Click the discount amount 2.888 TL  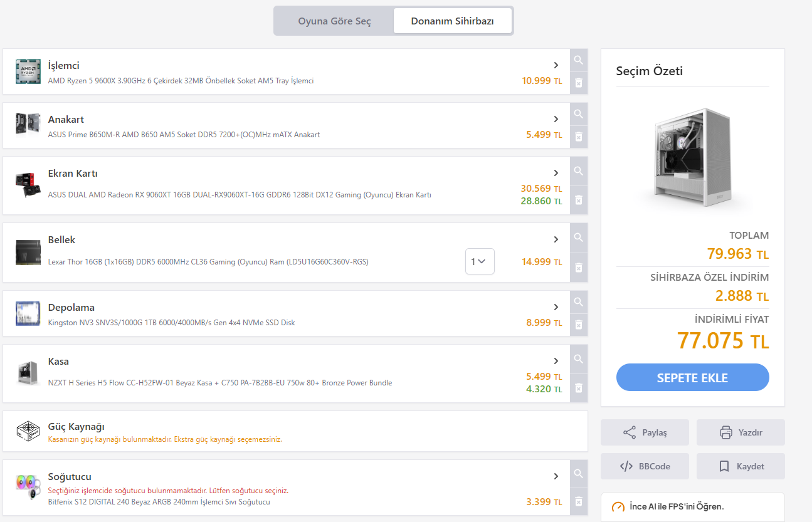[742, 296]
